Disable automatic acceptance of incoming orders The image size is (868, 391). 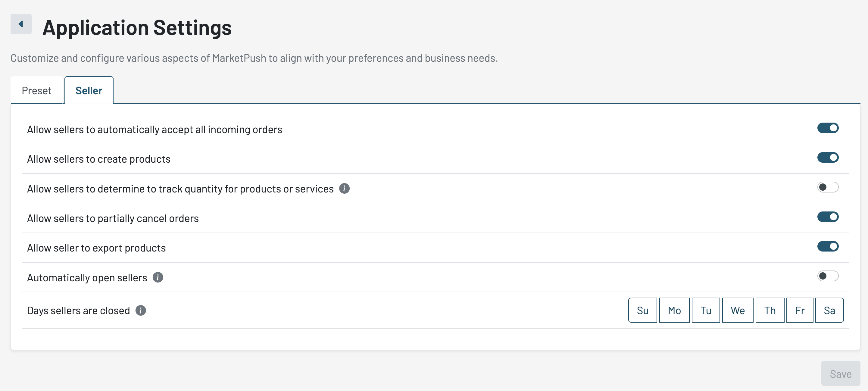828,128
